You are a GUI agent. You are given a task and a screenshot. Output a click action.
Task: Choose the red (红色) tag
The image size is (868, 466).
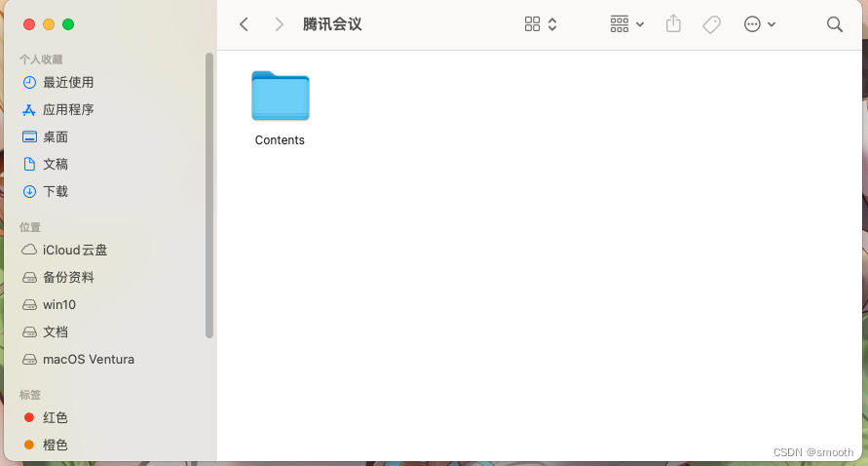tap(46, 417)
